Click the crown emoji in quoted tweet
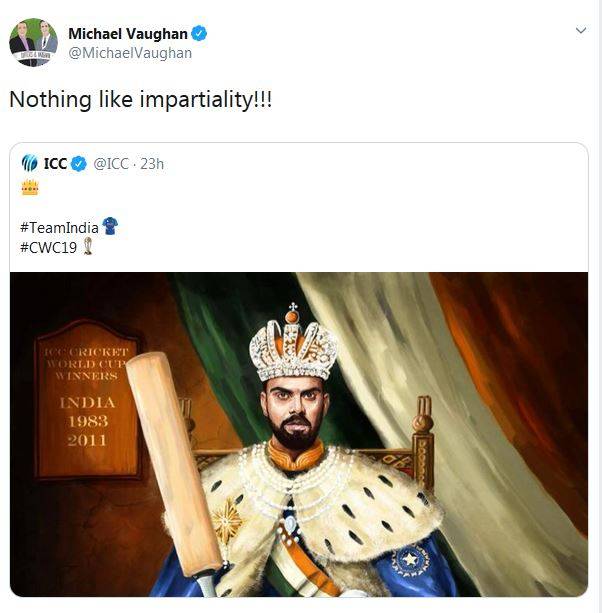The width and height of the screenshot is (602, 613). coord(30,187)
